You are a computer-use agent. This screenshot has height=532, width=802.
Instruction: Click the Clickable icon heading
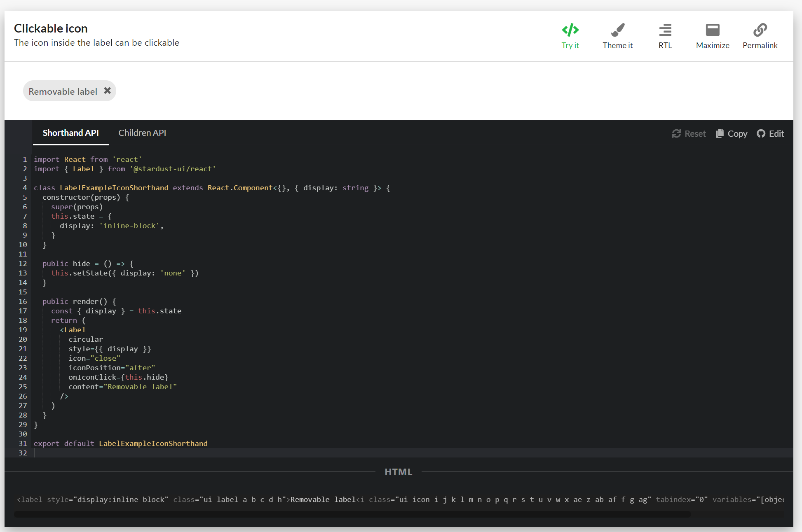coord(51,28)
